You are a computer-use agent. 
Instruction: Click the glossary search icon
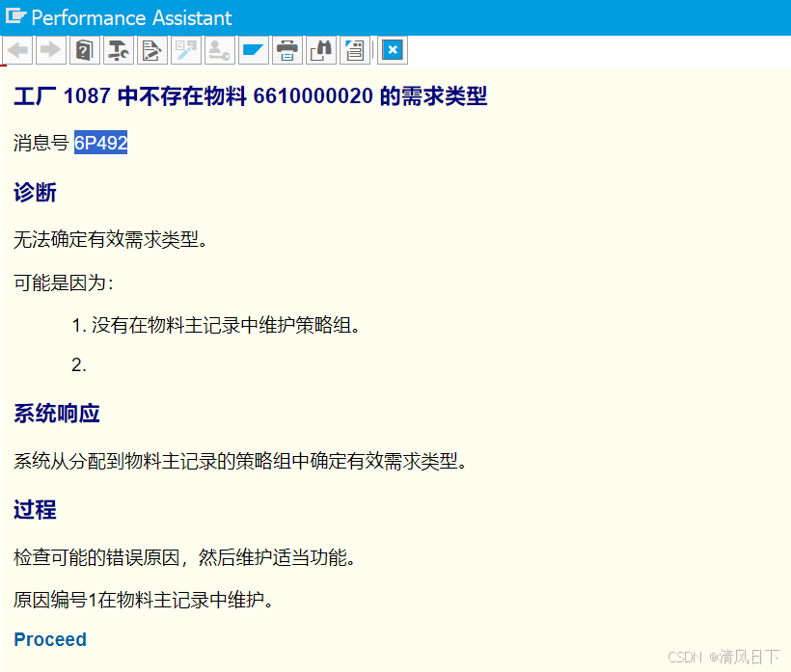click(x=185, y=50)
